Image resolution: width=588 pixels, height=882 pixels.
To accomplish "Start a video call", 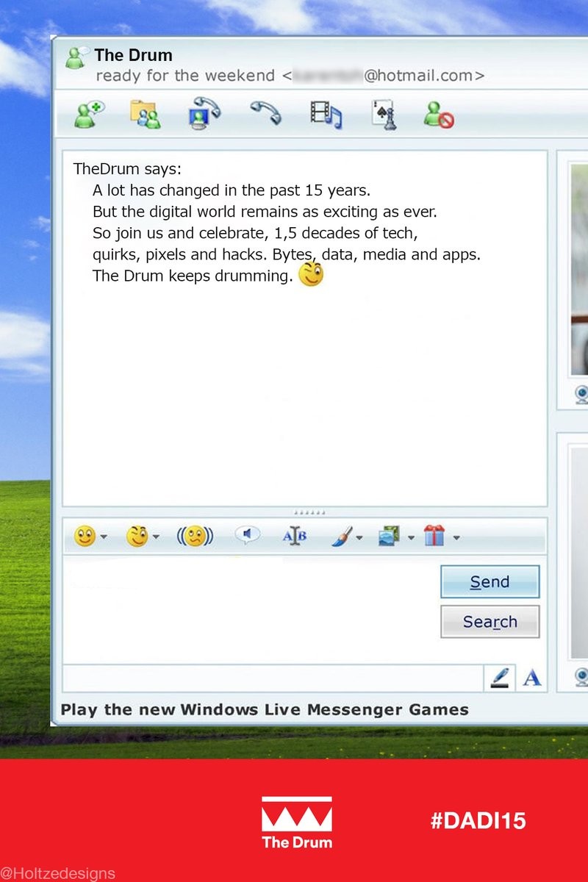I will click(x=206, y=114).
